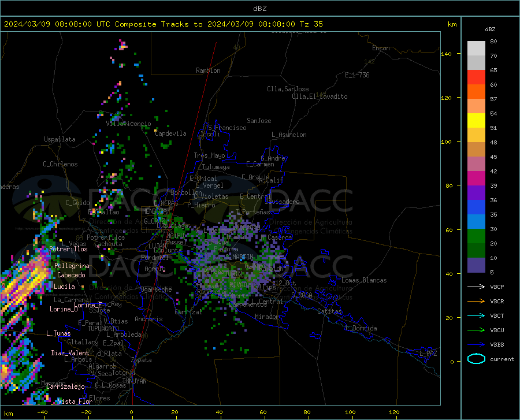This screenshot has width=520, height=420.
Task: Click the 140 km vertical axis tick
Action: [446, 54]
